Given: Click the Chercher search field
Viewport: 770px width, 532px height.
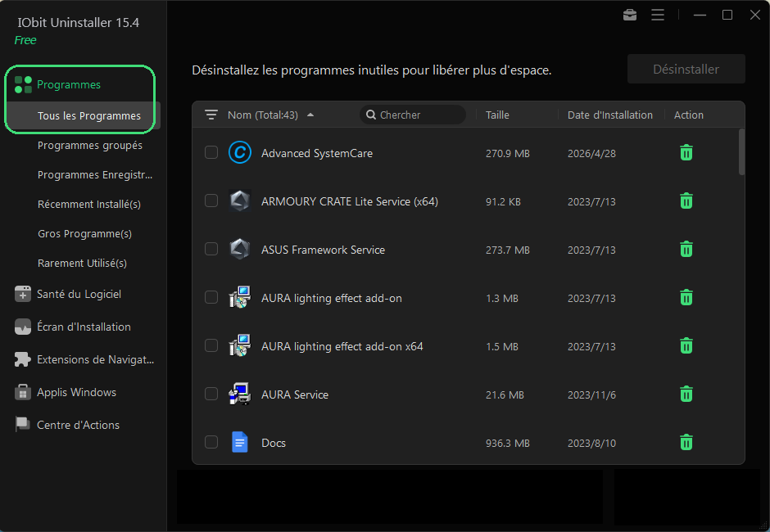Looking at the screenshot, I should coord(413,115).
